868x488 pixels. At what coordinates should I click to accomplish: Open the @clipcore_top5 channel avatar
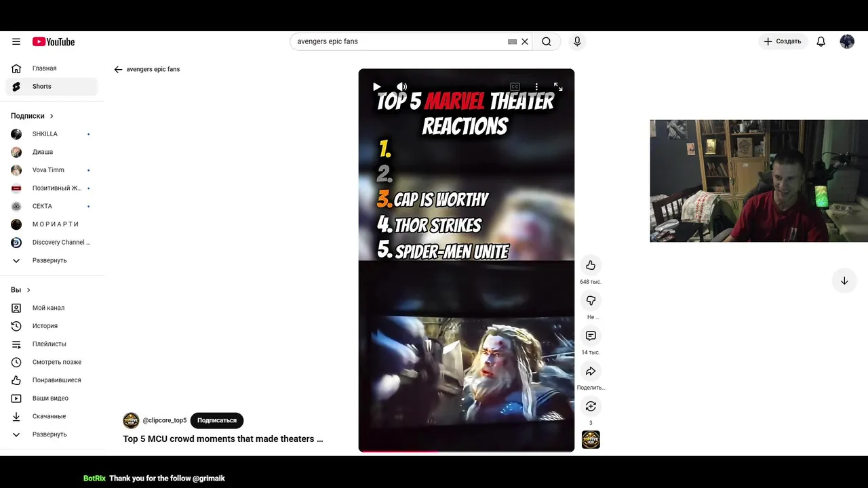point(131,420)
